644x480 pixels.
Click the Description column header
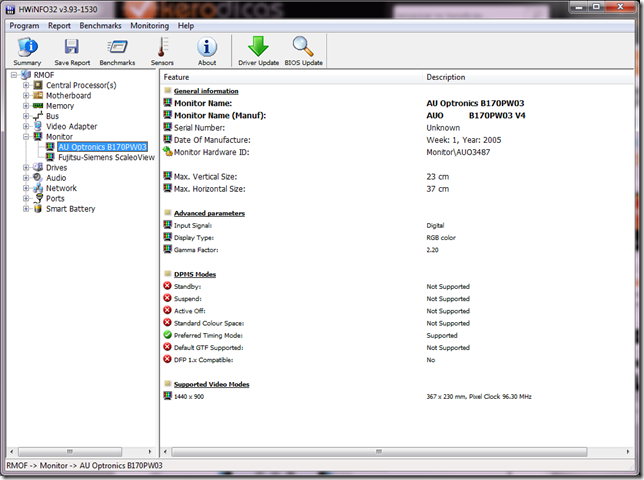point(528,77)
